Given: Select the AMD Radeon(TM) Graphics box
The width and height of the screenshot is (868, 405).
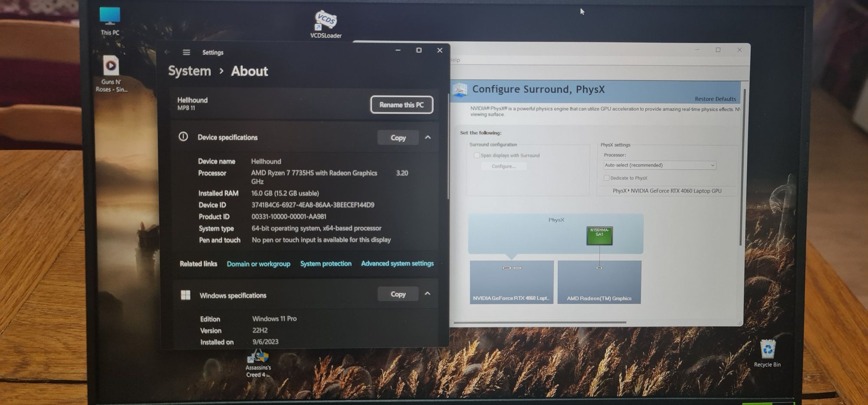Looking at the screenshot, I should pos(599,282).
